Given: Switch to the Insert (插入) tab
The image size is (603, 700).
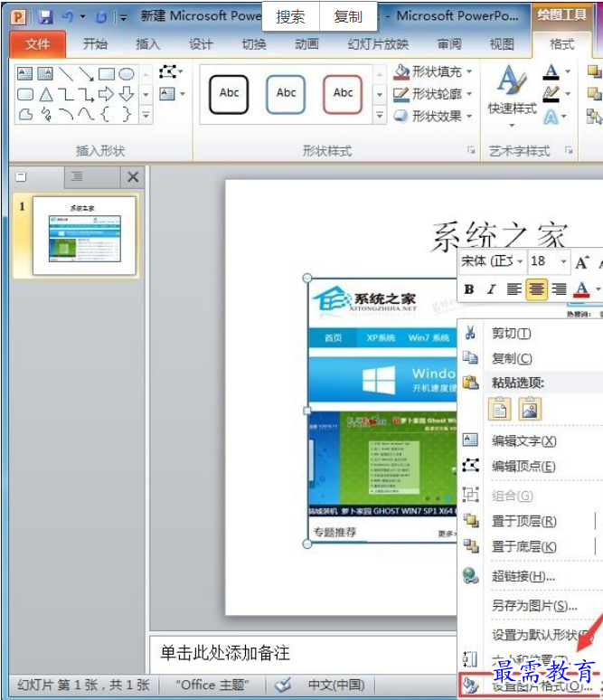Looking at the screenshot, I should point(148,44).
